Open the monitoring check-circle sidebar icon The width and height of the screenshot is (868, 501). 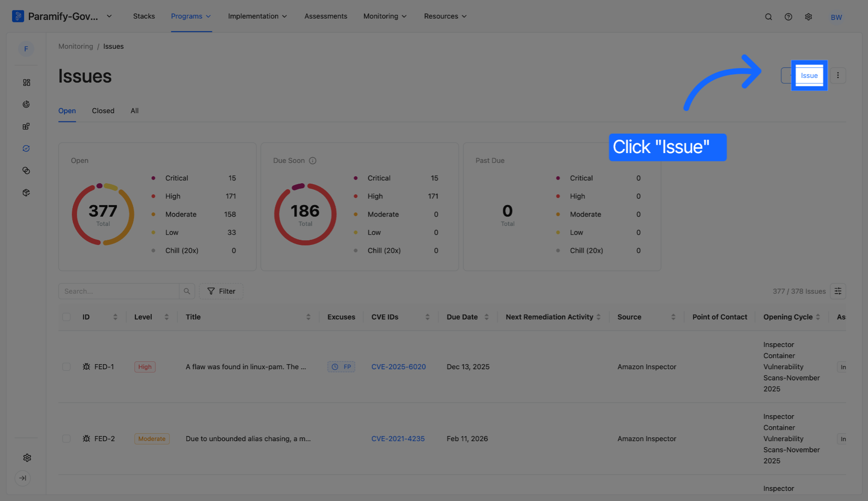coord(26,148)
